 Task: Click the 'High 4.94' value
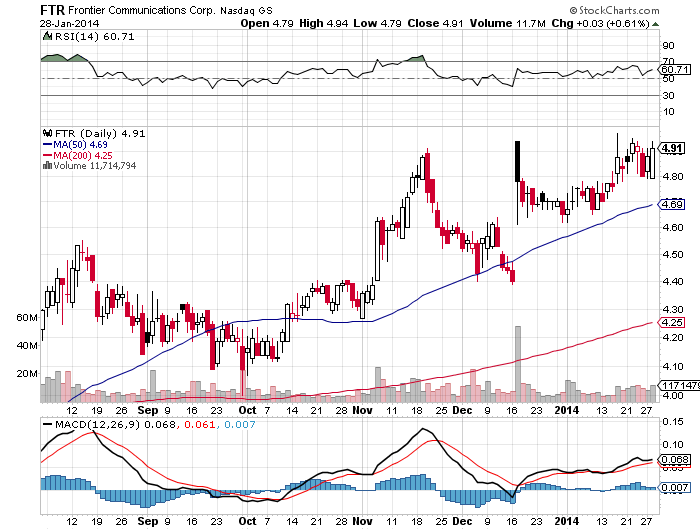click(x=323, y=23)
